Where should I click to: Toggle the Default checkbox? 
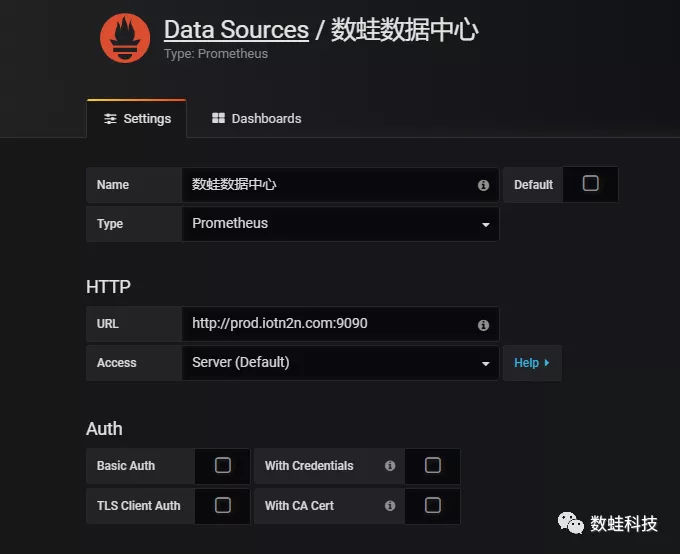pos(590,184)
